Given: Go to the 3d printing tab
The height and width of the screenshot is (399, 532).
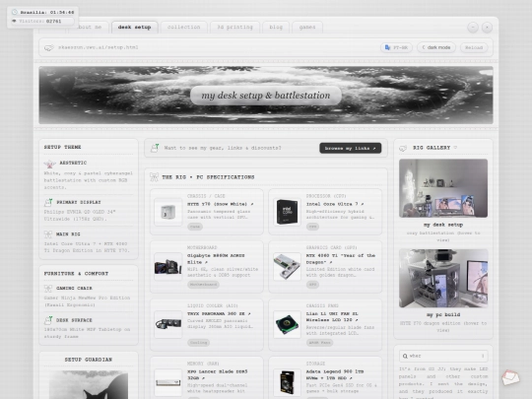Looking at the screenshot, I should click(234, 28).
